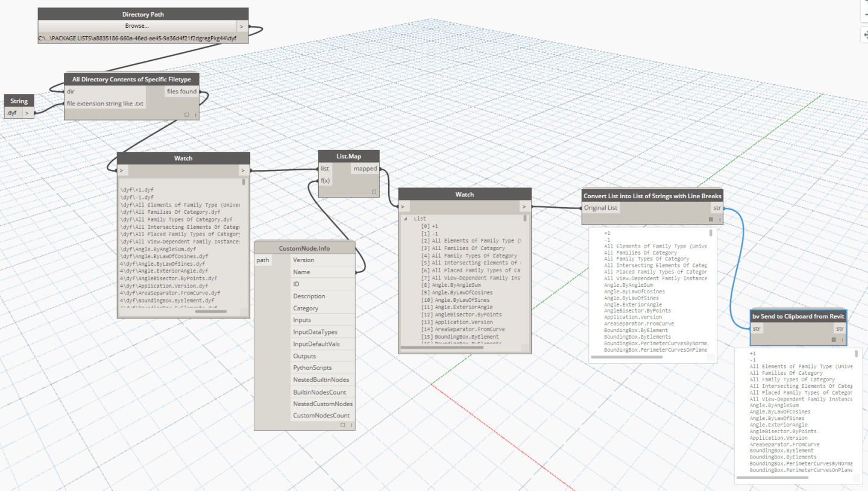The image size is (868, 491).
Task: Click the 'Version' output of CustomNode.Info
Action: pyautogui.click(x=322, y=260)
